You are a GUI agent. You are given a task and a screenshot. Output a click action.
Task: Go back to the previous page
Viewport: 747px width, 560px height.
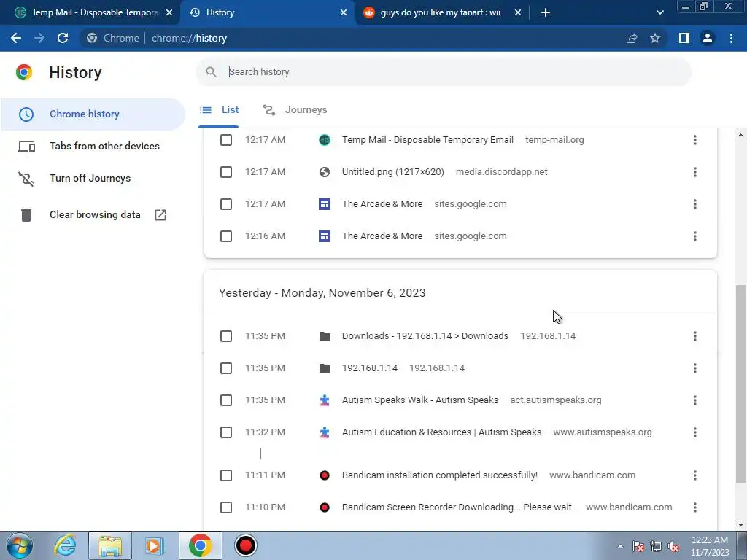16,38
